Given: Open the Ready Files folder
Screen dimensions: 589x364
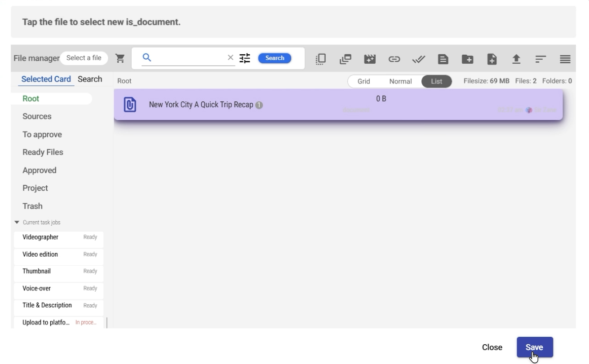Looking at the screenshot, I should coord(43,152).
